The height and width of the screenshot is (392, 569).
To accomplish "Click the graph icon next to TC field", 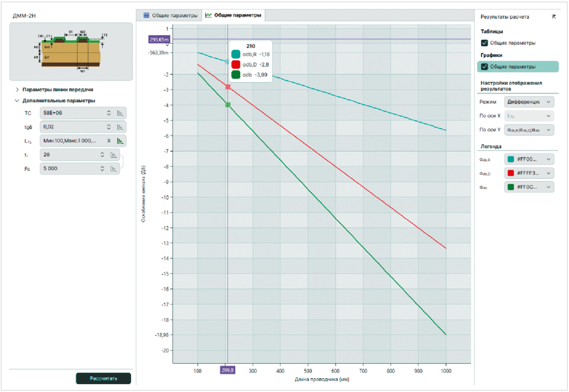I will click(x=120, y=113).
